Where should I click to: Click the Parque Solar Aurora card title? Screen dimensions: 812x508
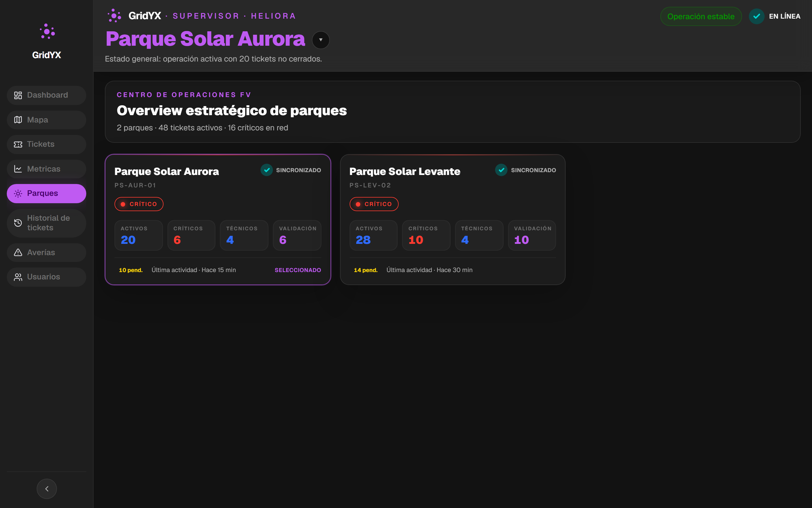coord(166,171)
